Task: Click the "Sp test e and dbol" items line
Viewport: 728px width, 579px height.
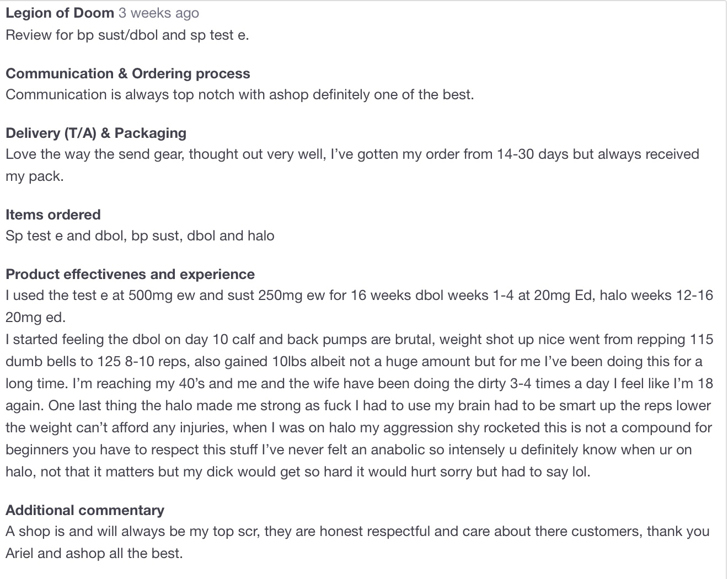Action: click(140, 235)
